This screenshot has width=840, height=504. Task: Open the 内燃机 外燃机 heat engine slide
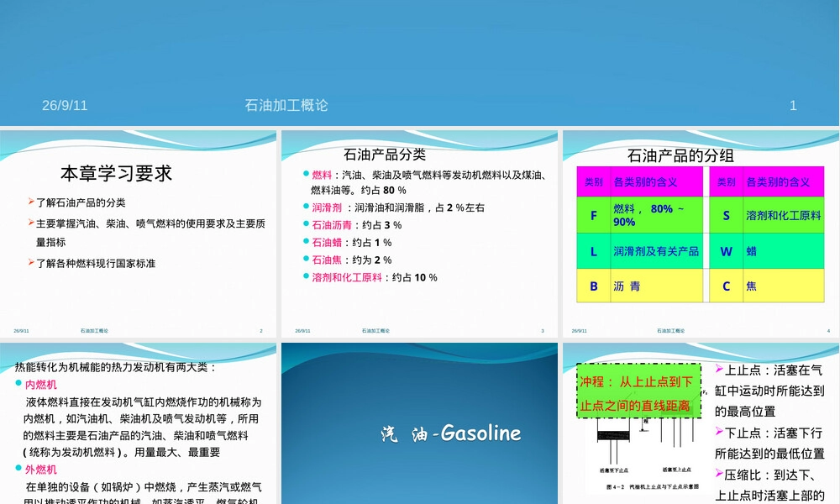[x=139, y=423]
